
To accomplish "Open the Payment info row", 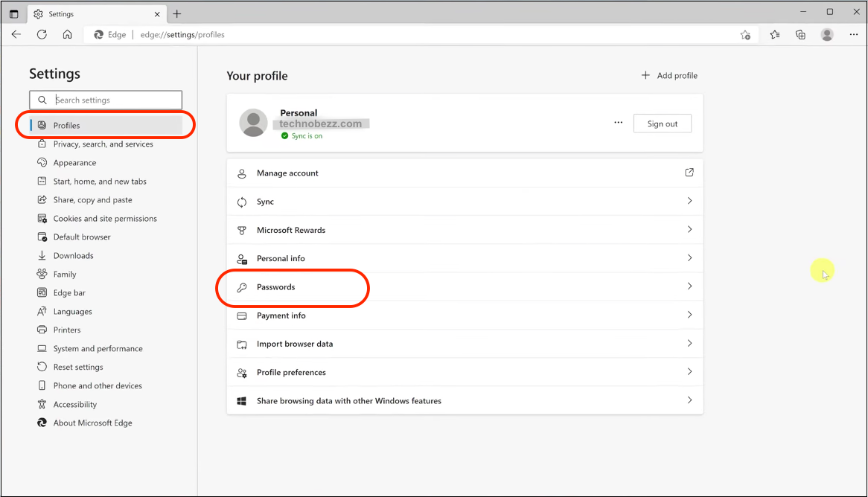I will 465,315.
